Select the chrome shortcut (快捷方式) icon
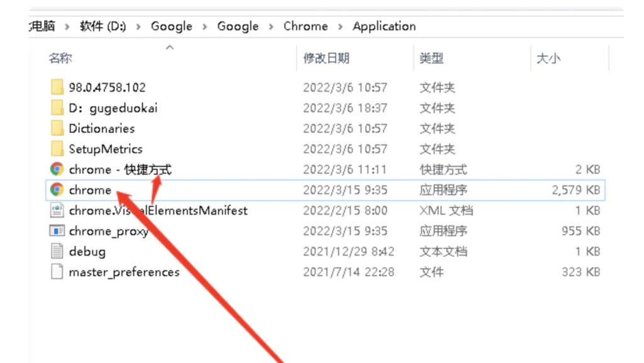 click(x=57, y=169)
